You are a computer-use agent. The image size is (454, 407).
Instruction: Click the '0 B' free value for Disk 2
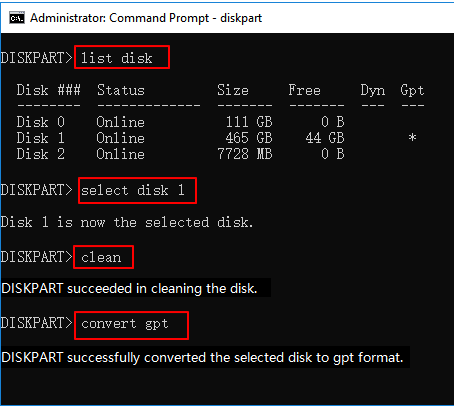pyautogui.click(x=333, y=154)
